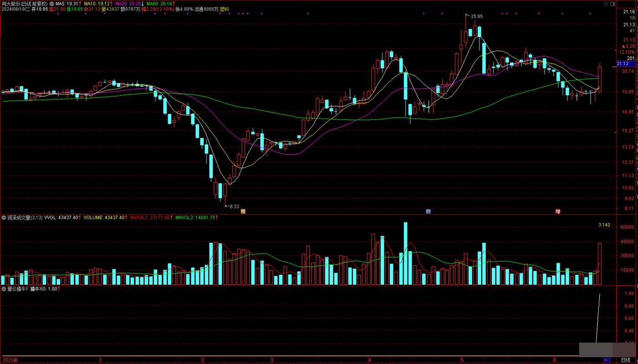The height and width of the screenshot is (364, 638).
Task: Click the 同大股份(日线 前复权) chart title
Action: pos(24,3)
